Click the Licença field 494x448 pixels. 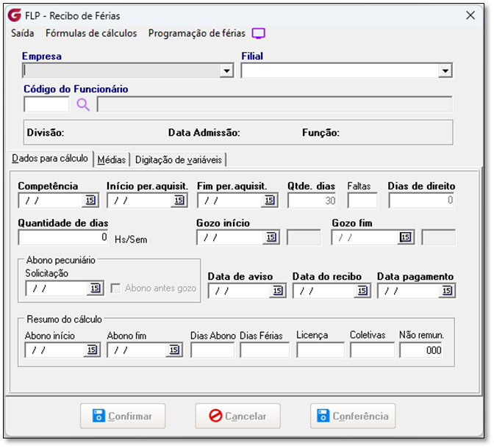pos(321,350)
